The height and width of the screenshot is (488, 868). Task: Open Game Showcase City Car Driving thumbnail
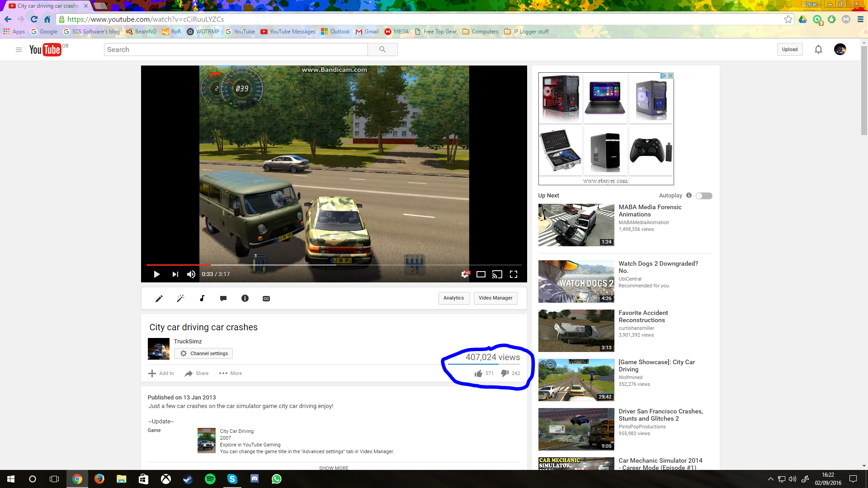[576, 380]
